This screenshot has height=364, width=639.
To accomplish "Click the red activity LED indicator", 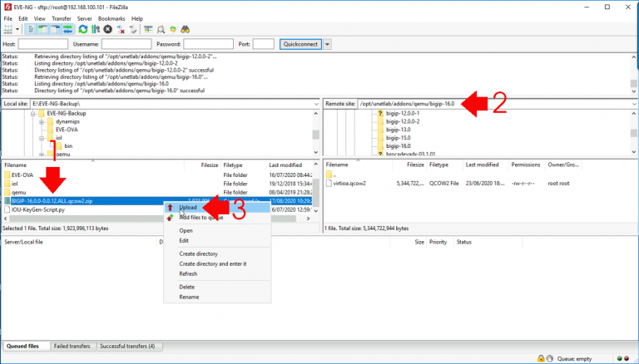I will 627,358.
